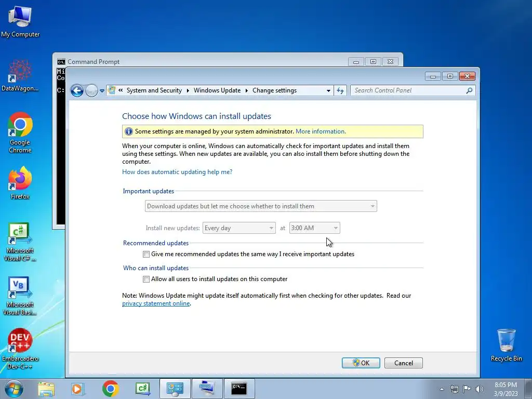Screen dimensions: 532x399
Task: Confirm settings with OK button
Action: click(361, 363)
